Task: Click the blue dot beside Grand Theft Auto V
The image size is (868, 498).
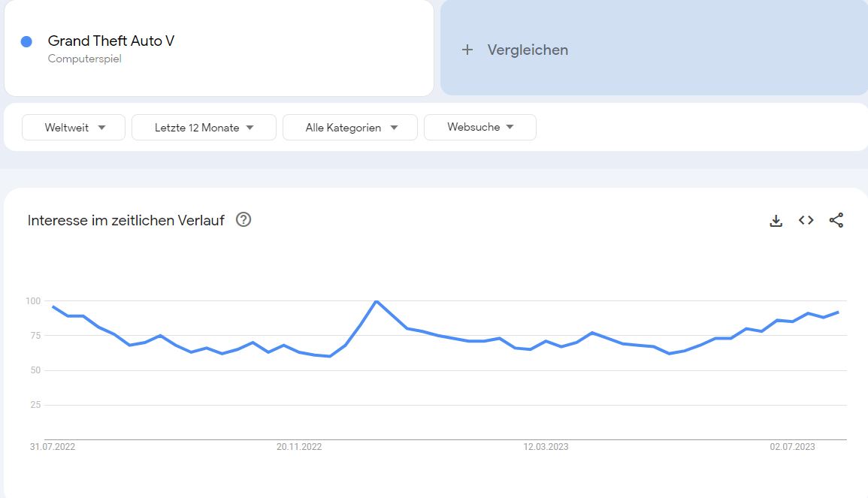Action: click(x=26, y=42)
